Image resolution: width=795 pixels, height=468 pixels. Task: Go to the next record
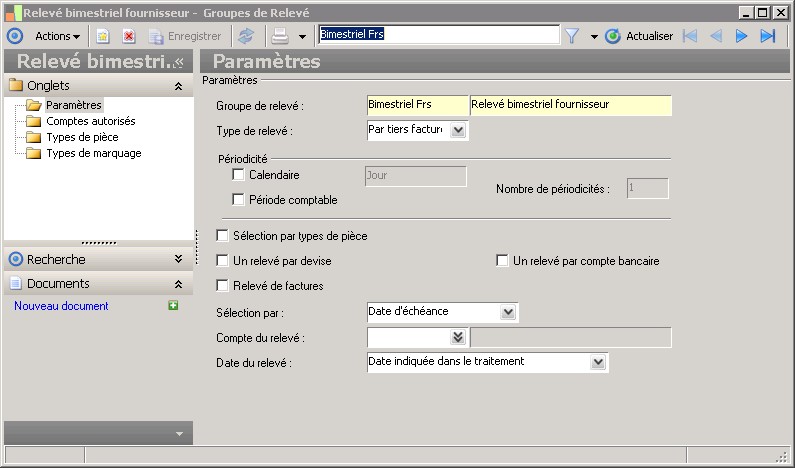click(742, 36)
